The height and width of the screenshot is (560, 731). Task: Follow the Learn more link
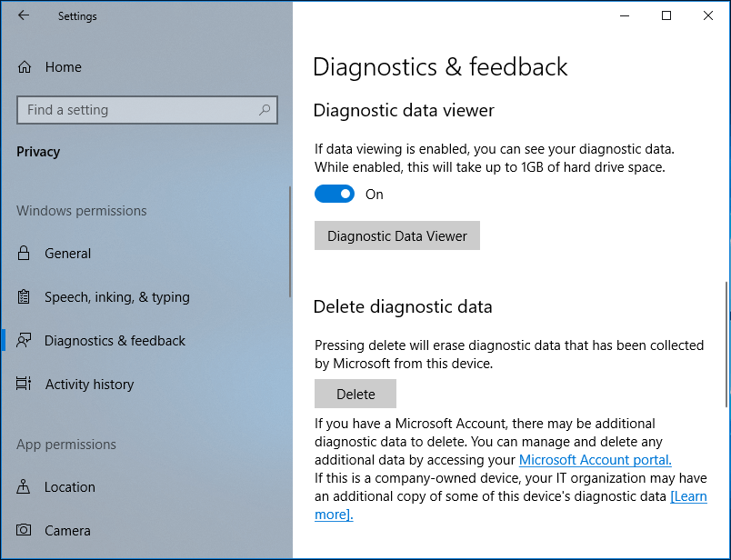[x=688, y=496]
